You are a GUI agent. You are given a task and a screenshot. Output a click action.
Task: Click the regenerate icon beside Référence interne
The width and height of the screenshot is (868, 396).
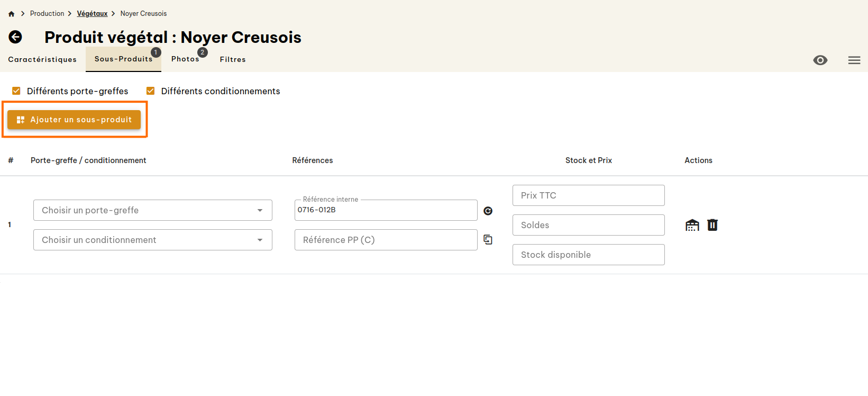click(x=488, y=211)
